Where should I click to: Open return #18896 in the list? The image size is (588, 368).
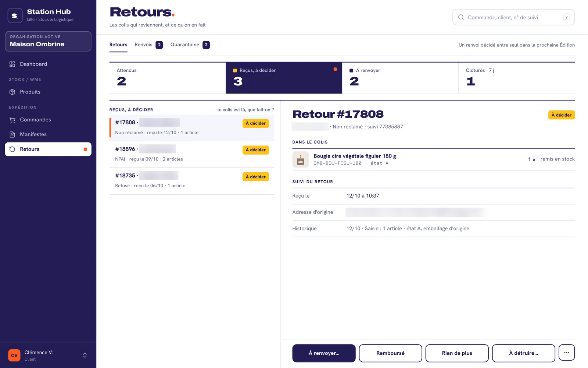click(x=192, y=154)
